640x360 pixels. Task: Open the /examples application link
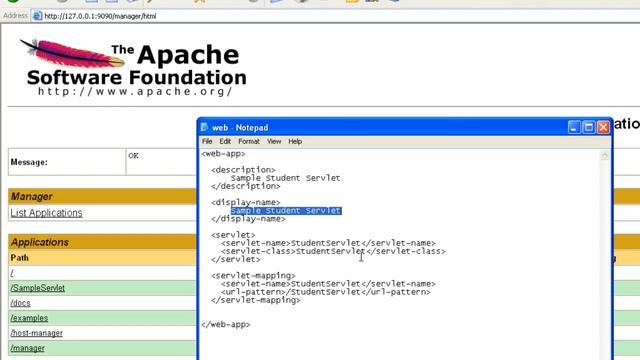tap(29, 318)
